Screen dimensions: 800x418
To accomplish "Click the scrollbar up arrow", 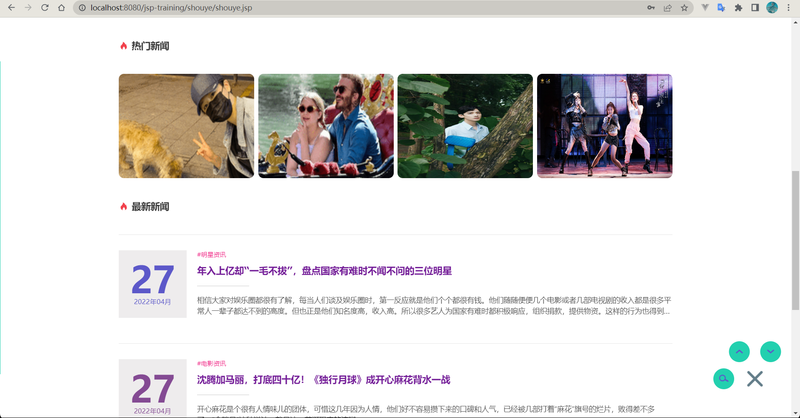I will click(x=795, y=22).
